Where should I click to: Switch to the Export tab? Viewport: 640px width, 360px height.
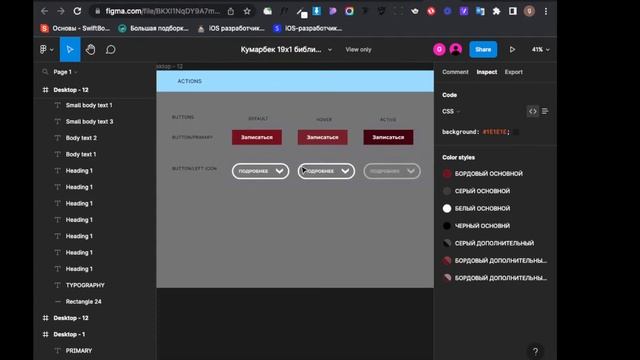513,72
